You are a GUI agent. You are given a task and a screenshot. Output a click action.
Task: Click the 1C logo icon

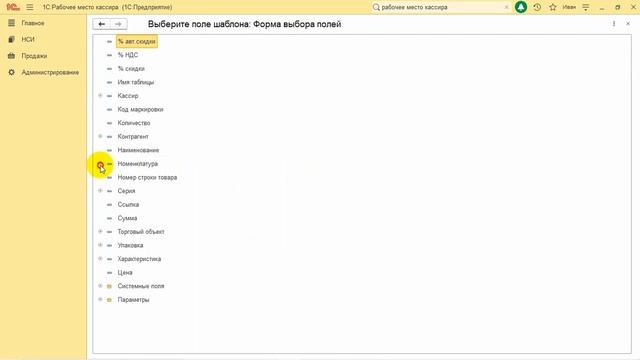pyautogui.click(x=13, y=7)
